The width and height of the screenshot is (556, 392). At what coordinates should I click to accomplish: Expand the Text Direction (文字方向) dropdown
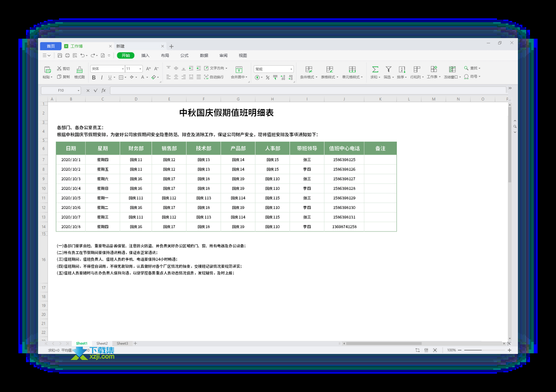[226, 68]
